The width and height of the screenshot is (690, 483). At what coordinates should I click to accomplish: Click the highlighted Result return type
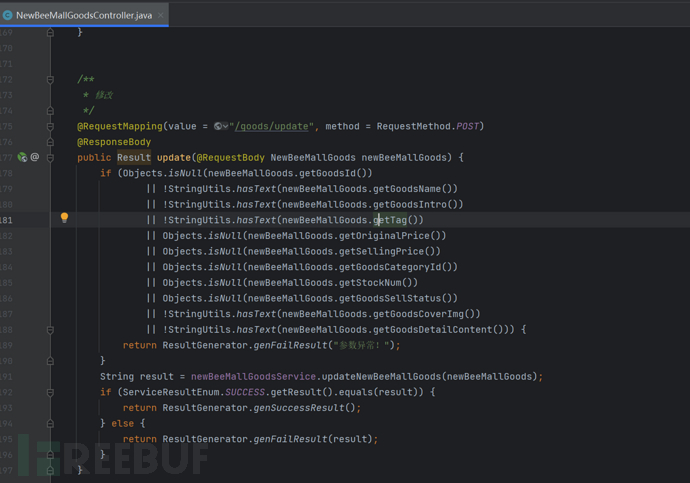pos(133,158)
